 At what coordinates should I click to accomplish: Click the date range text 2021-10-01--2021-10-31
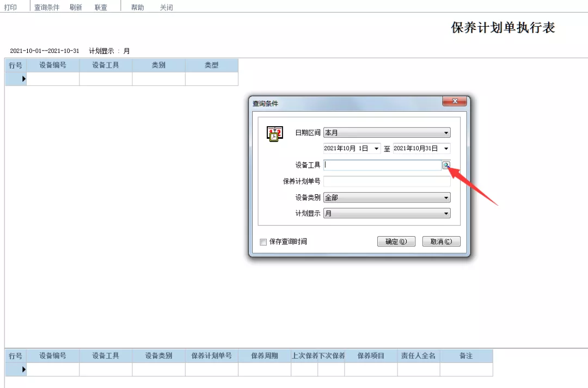pyautogui.click(x=45, y=51)
